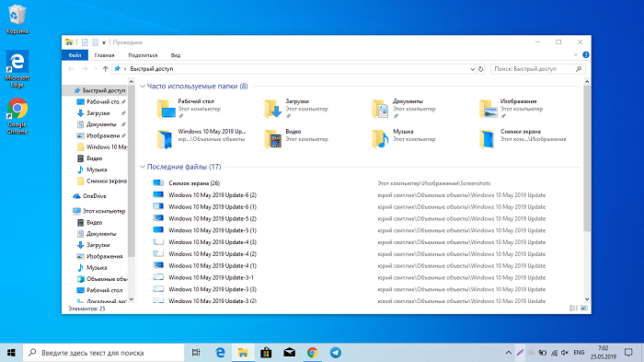Open Mail app from taskbar

(x=289, y=353)
